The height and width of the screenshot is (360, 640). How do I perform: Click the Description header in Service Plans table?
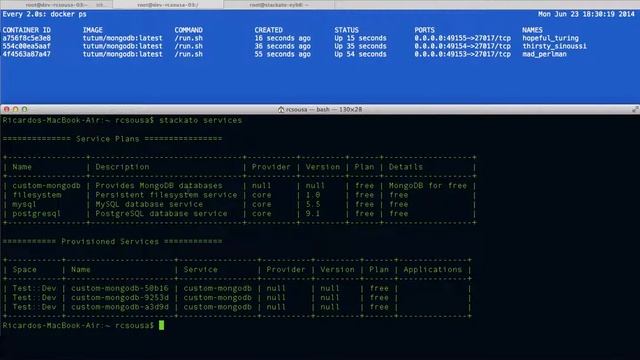point(122,167)
